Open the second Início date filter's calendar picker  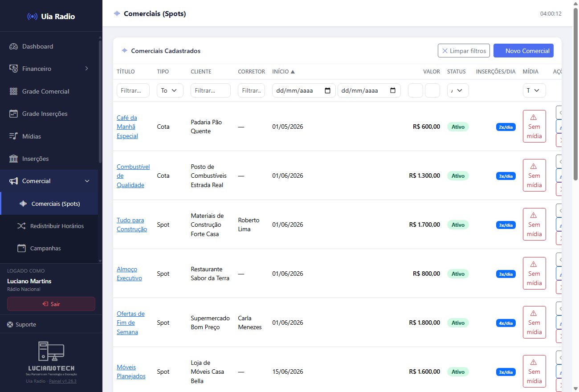pos(393,90)
